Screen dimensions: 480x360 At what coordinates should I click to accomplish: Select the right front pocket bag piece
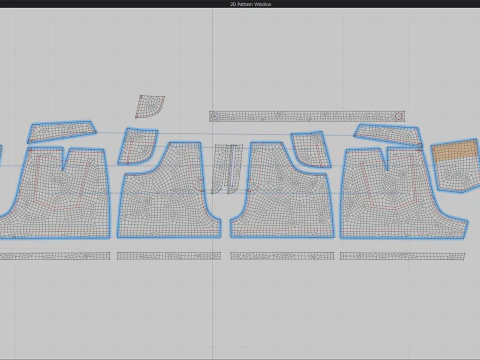click(x=311, y=148)
